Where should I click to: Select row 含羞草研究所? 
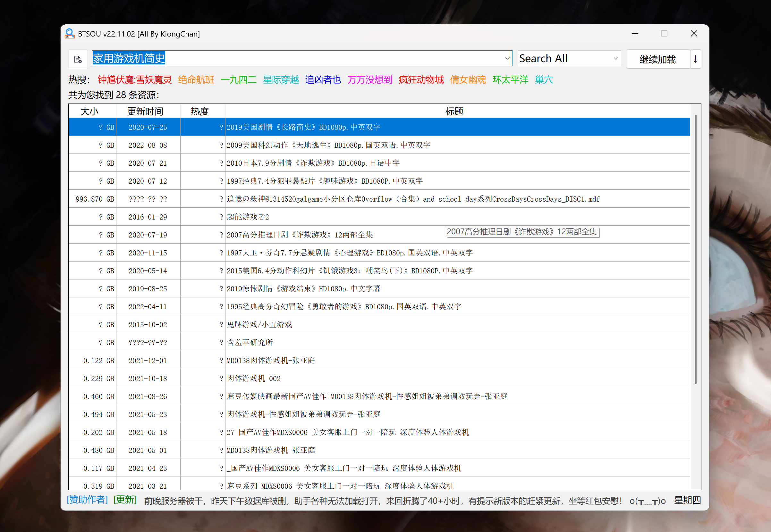(379, 343)
